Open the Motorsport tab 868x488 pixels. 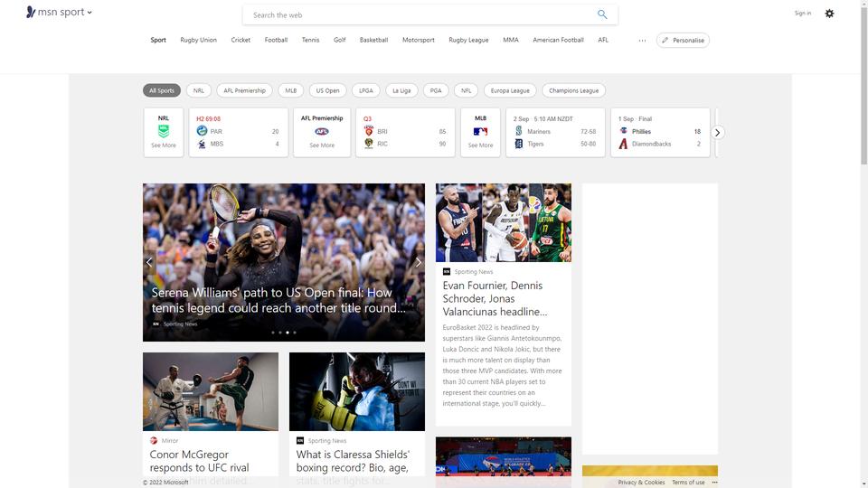(419, 40)
